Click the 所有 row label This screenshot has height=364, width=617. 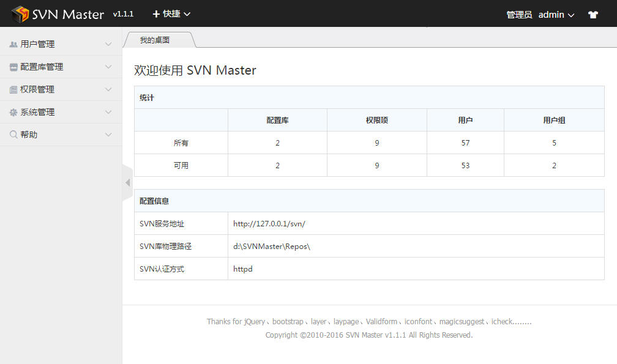[181, 143]
